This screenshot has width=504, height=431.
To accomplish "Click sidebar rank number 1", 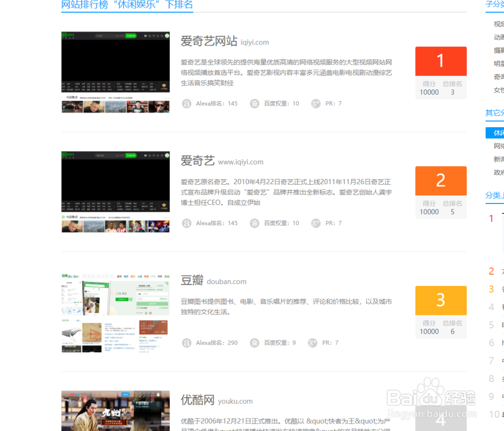I will pyautogui.click(x=491, y=219).
